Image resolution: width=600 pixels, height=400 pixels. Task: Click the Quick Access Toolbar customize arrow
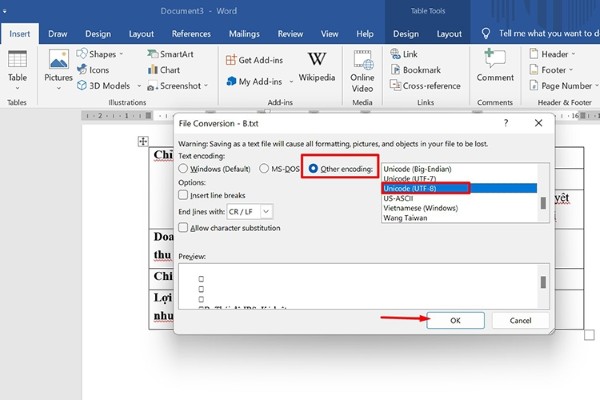5,11
